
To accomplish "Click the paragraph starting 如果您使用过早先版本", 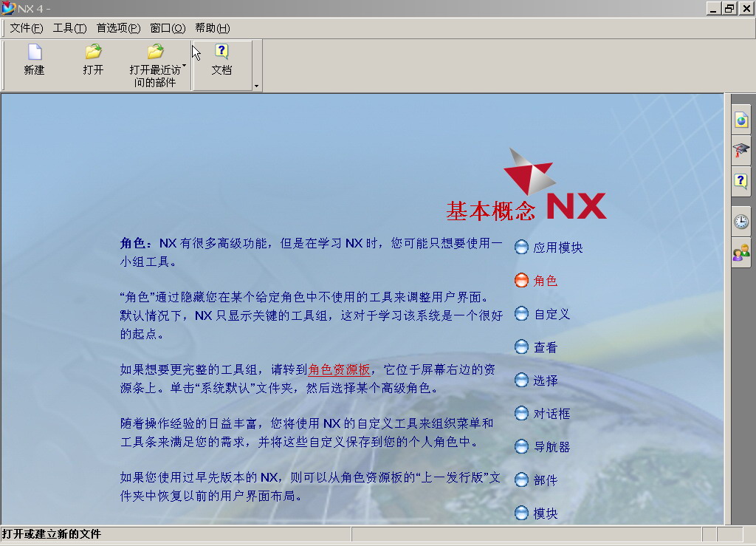I will point(310,487).
